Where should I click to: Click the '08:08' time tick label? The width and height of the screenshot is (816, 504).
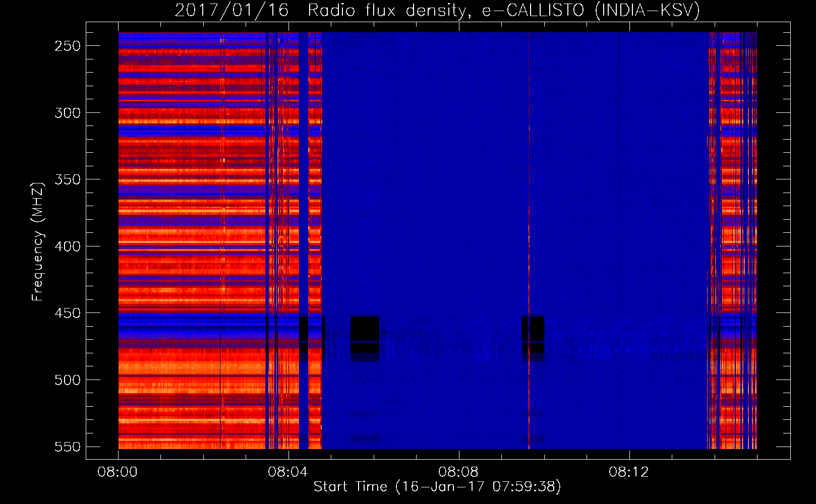458,472
